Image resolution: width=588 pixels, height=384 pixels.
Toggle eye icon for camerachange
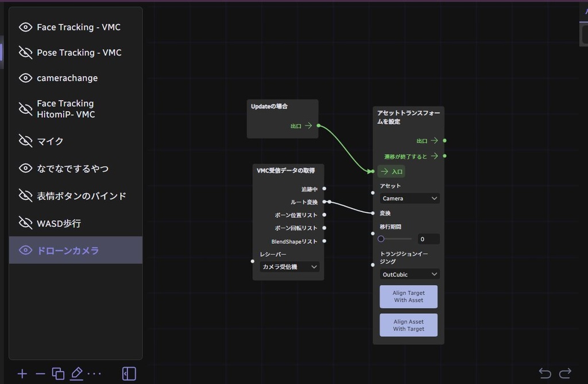(25, 78)
